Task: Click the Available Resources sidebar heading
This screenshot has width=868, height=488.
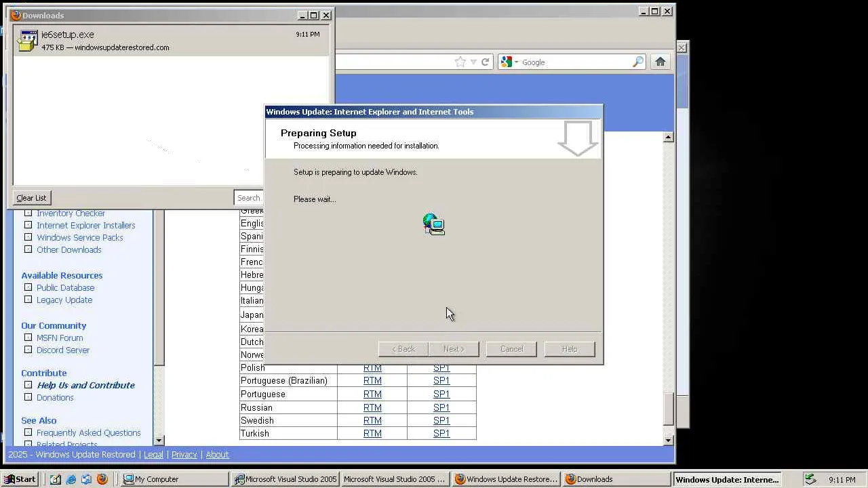Action: pos(62,276)
